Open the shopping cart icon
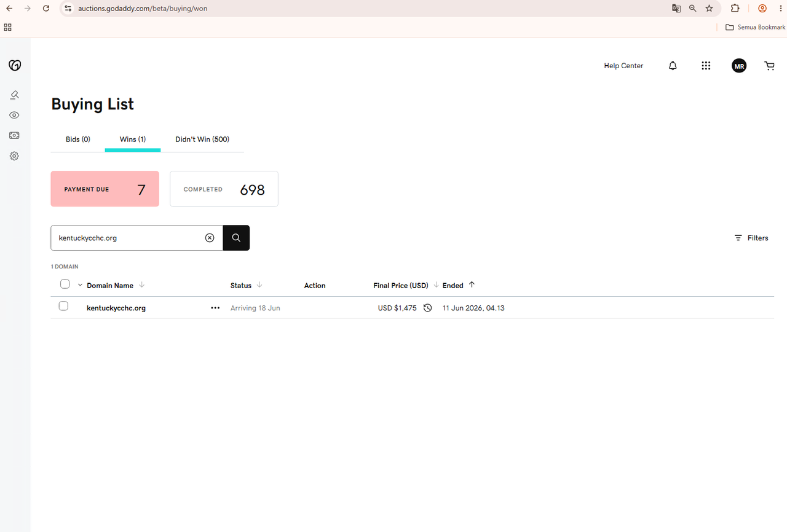The width and height of the screenshot is (787, 532). click(x=769, y=66)
